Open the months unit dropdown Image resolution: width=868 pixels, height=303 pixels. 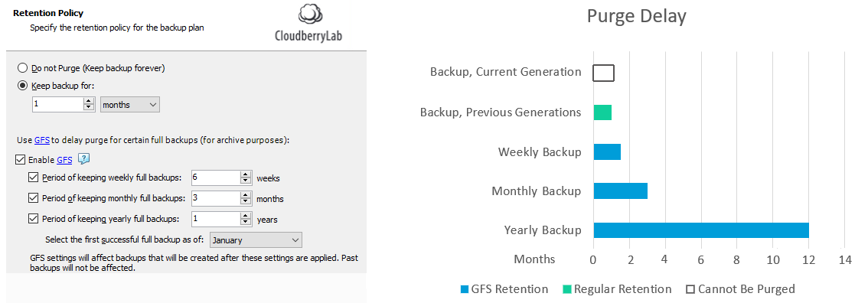click(x=129, y=104)
